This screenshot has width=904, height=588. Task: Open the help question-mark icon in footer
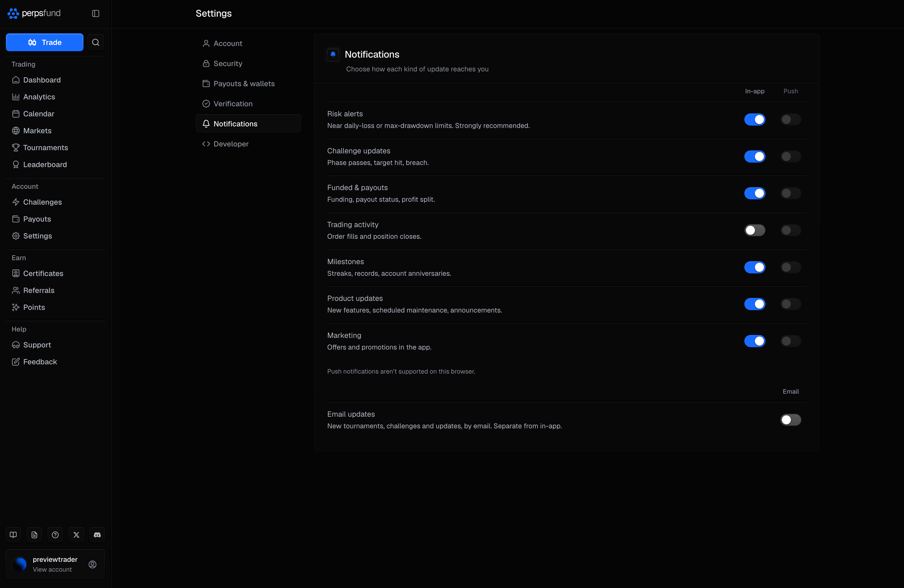[x=55, y=535]
